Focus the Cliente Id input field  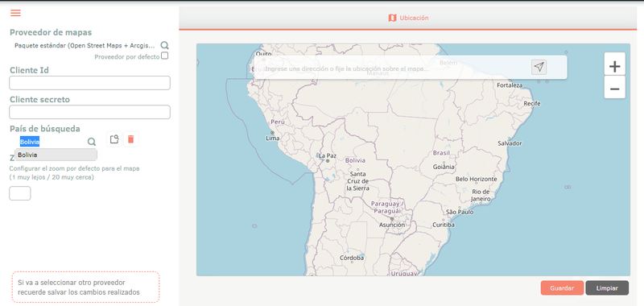pyautogui.click(x=89, y=83)
